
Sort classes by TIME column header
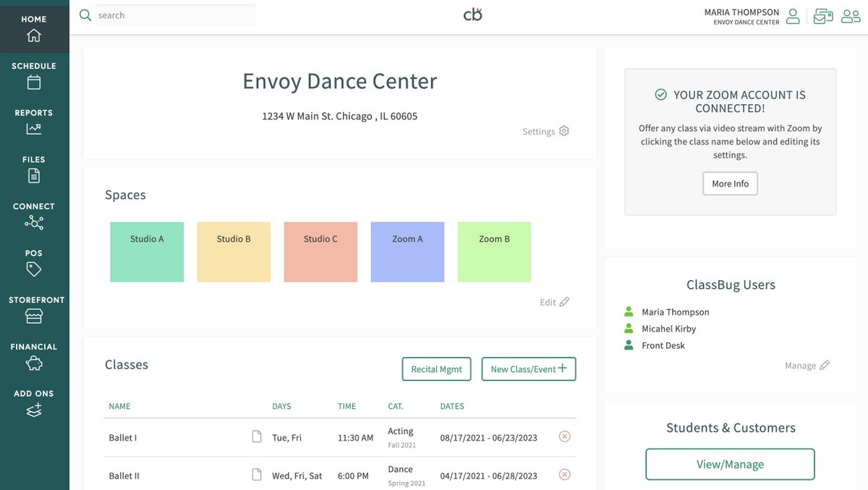point(347,407)
